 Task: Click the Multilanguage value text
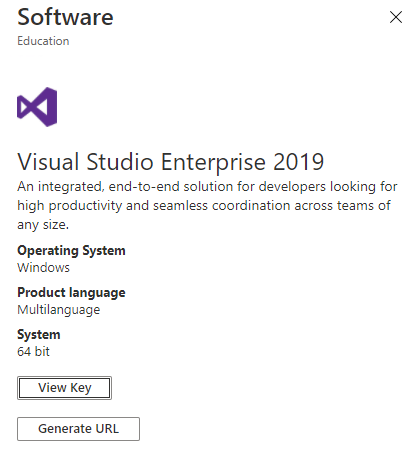pyautogui.click(x=59, y=310)
